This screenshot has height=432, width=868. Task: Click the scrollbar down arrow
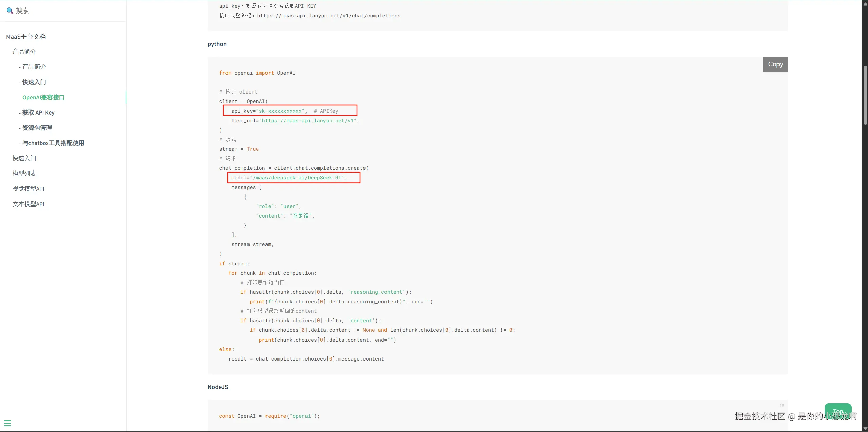pyautogui.click(x=865, y=429)
